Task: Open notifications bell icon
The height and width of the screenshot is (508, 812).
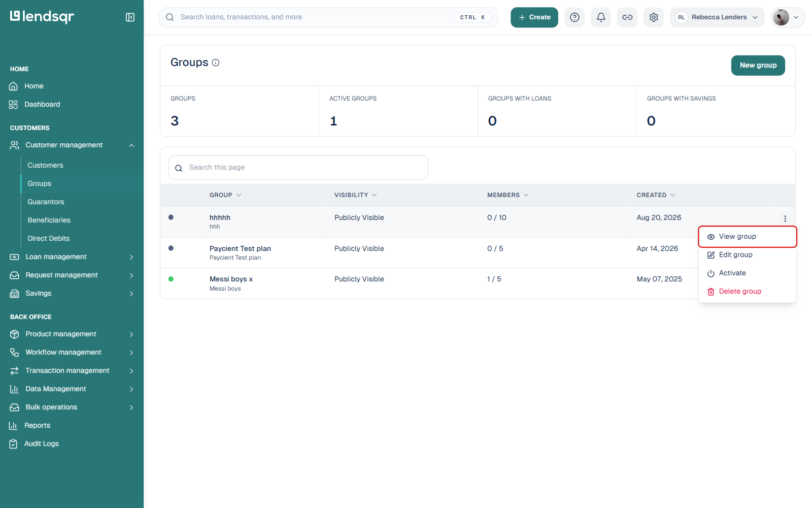Action: 601,17
